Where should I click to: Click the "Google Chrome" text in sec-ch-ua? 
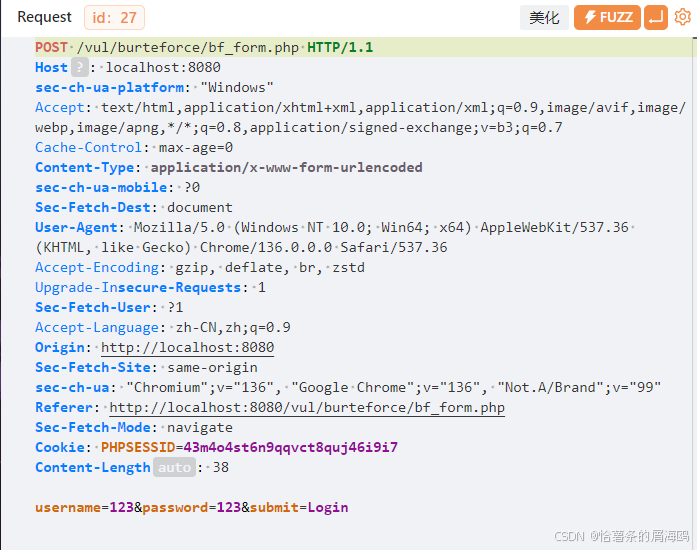point(353,387)
